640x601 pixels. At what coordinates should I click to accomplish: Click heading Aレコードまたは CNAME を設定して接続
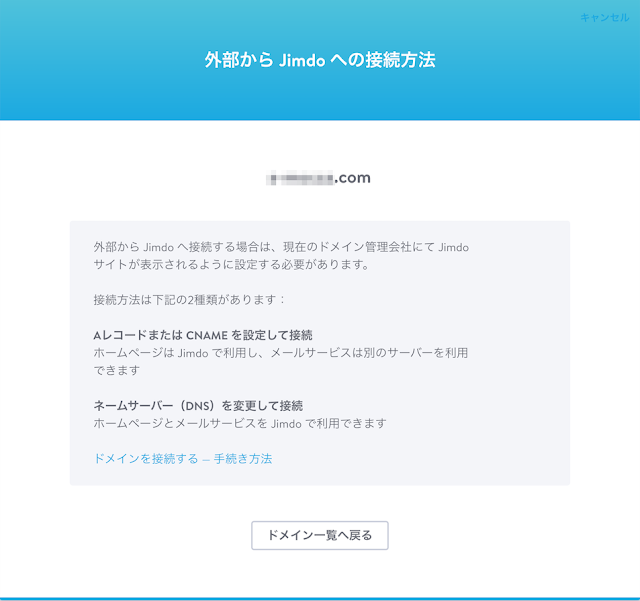point(203,335)
